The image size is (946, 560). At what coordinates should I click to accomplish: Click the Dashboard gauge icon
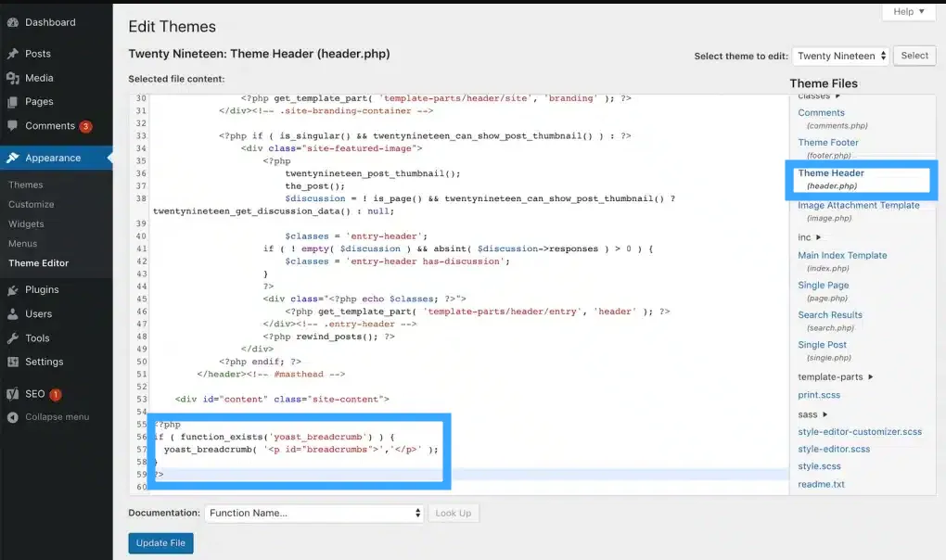tap(13, 22)
